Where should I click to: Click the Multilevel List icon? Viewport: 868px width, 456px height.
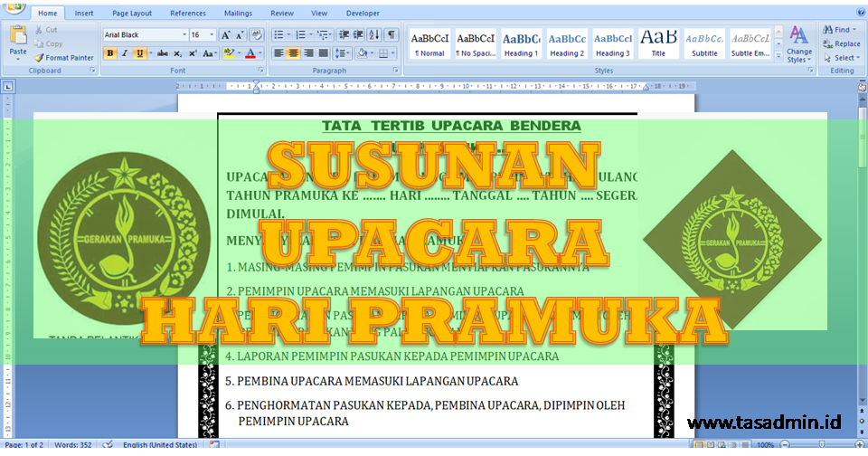322,35
